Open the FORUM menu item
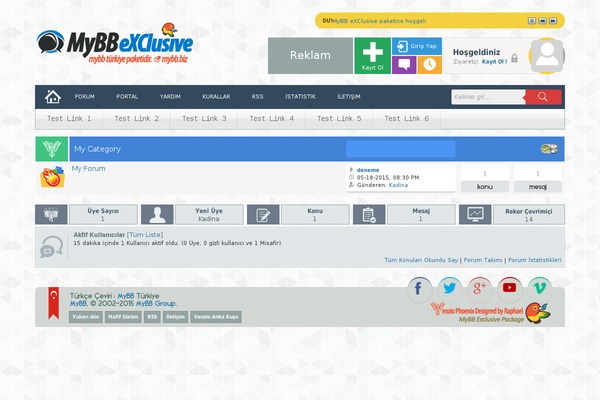Viewport: 600px width, 400px height. 85,96
